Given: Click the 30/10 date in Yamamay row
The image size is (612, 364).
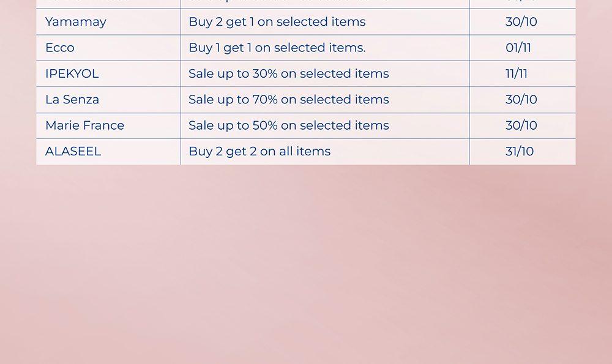Looking at the screenshot, I should coord(521,22).
